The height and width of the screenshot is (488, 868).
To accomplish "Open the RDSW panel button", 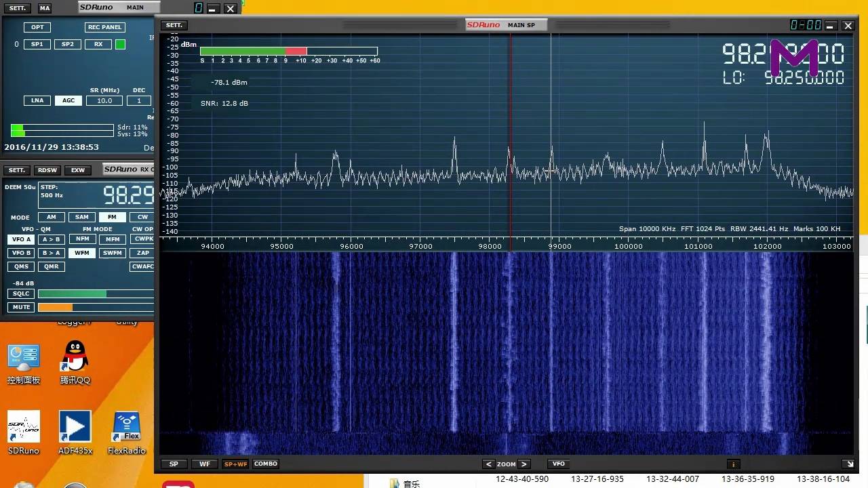I will 47,170.
